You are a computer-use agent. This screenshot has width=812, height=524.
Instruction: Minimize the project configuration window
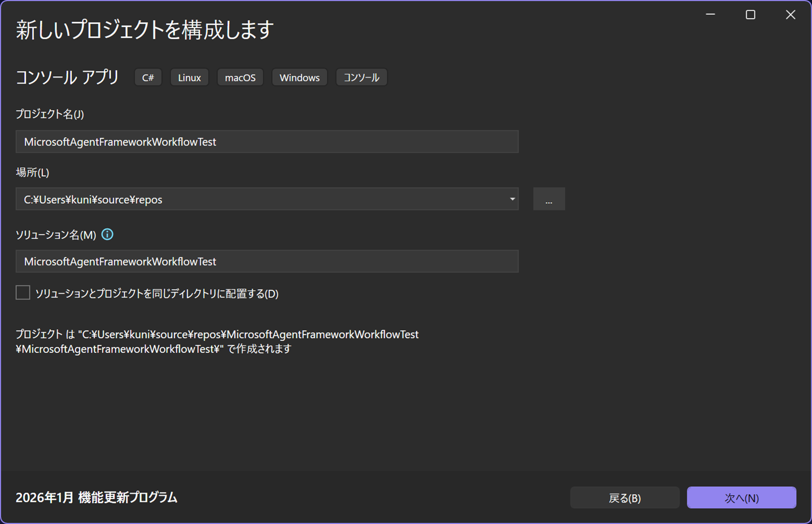tap(710, 15)
